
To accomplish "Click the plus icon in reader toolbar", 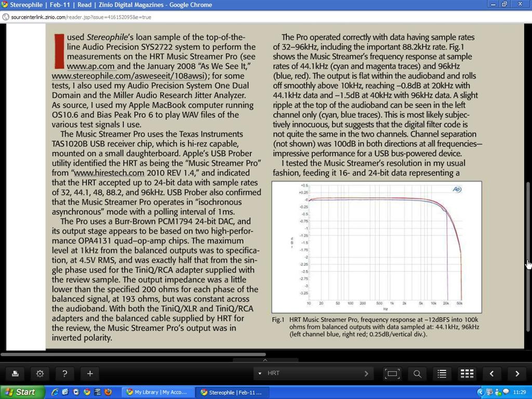I will coord(90,374).
